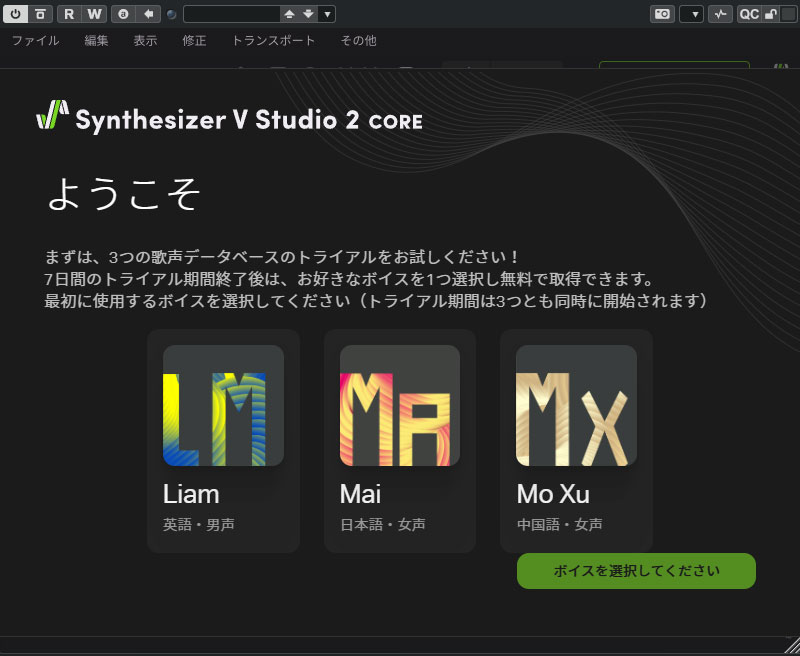Click the ようこそ welcome heading

pos(124,194)
